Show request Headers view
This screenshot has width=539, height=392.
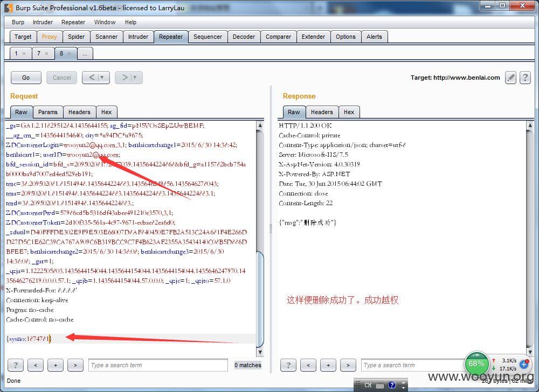pos(79,112)
